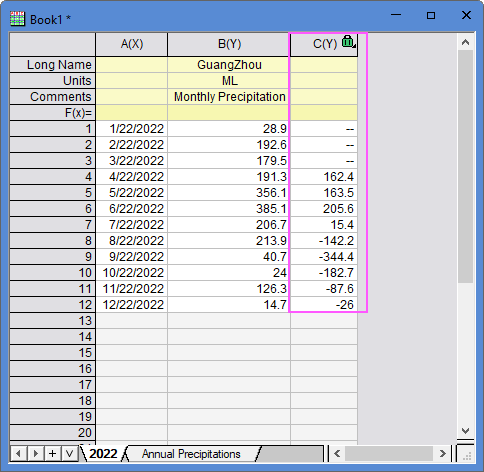Select cell with value 40.7
The height and width of the screenshot is (472, 484).
point(229,257)
